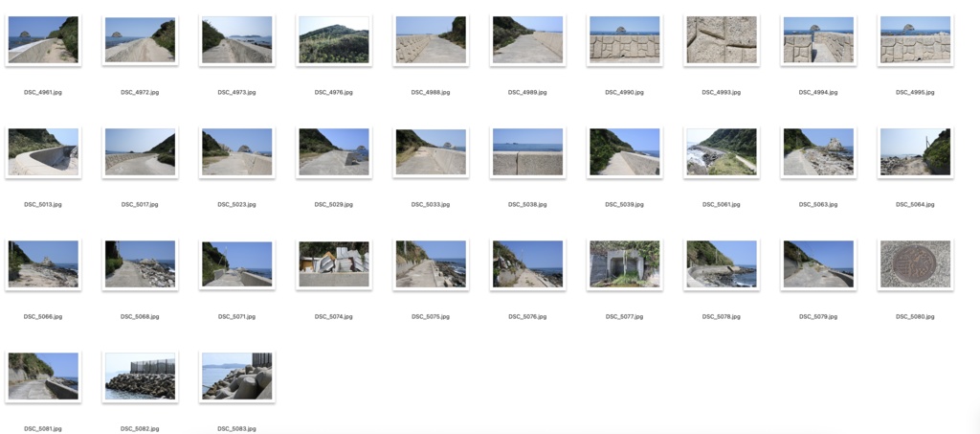Click the 'DSC_5071.jpg' name label
This screenshot has height=434, width=980.
(237, 316)
